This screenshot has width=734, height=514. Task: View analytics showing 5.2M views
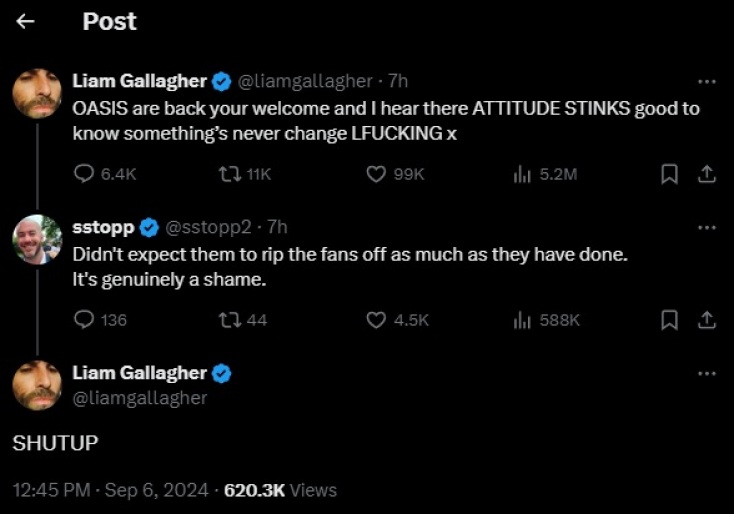point(521,174)
